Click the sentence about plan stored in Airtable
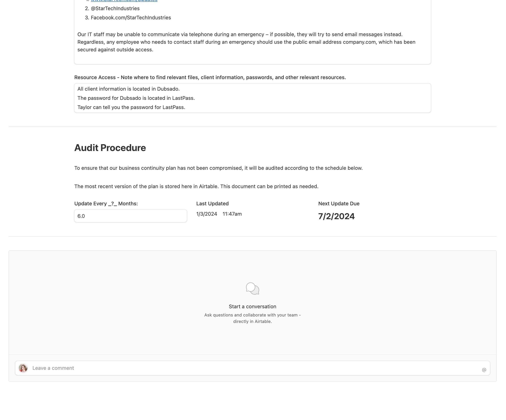 point(196,186)
